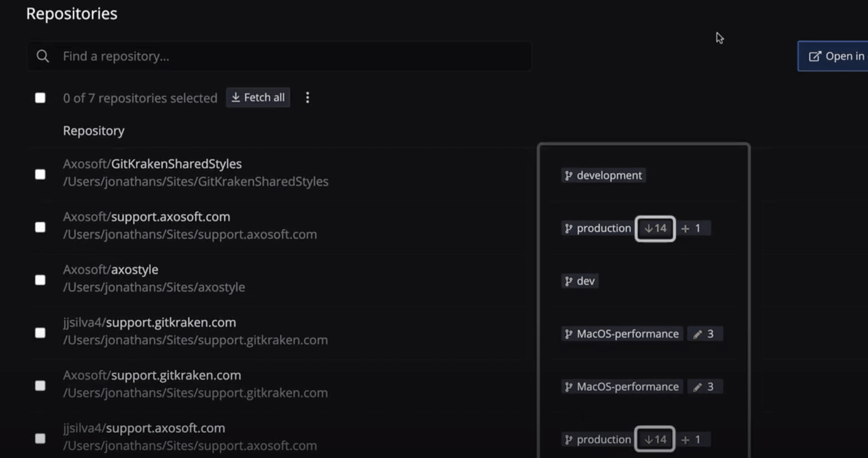Click the download icon inside Fetch all

click(236, 98)
